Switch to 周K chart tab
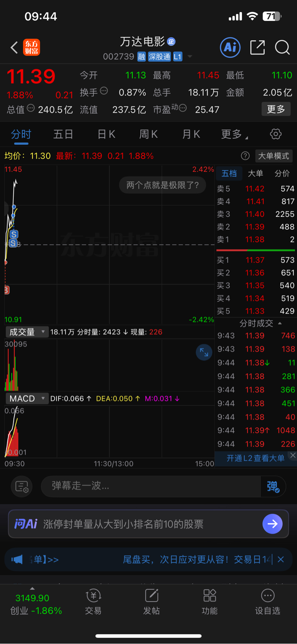Screen dimensions: 297x644 148,134
